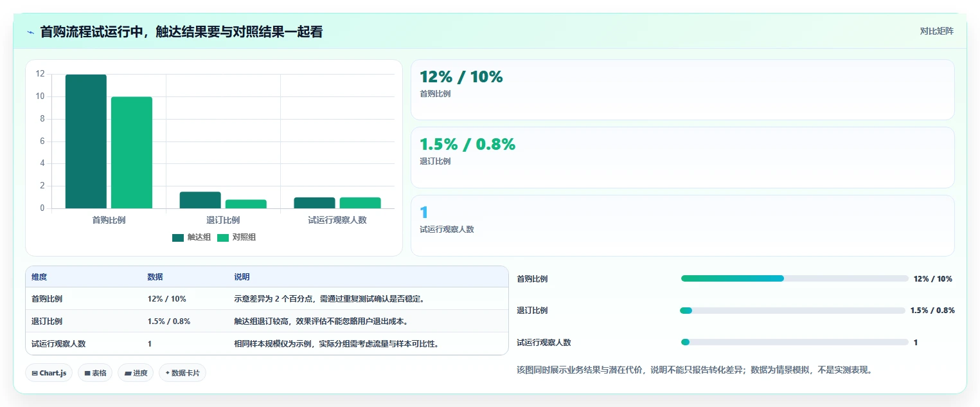Screen dimensions: 980x407
Task: Click the lightning icon beside the title
Action: click(30, 32)
